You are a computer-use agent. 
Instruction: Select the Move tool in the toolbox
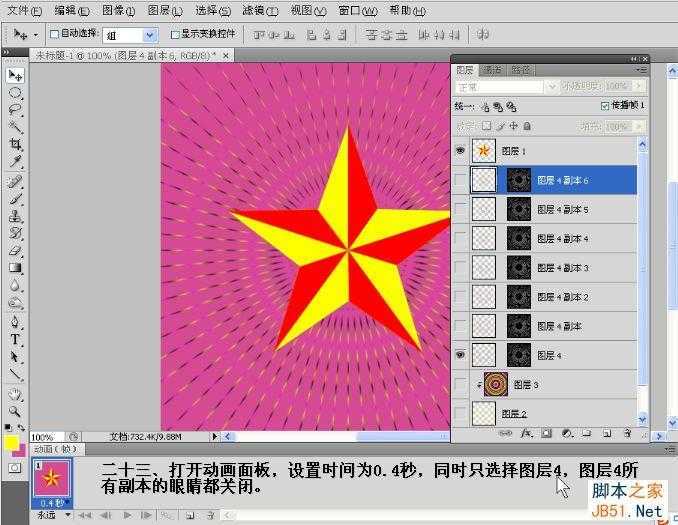[15, 76]
